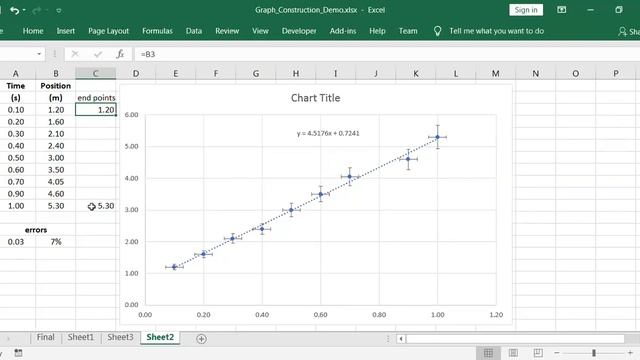This screenshot has width=640, height=360.
Task: Select the errors label cell
Action: click(36, 230)
